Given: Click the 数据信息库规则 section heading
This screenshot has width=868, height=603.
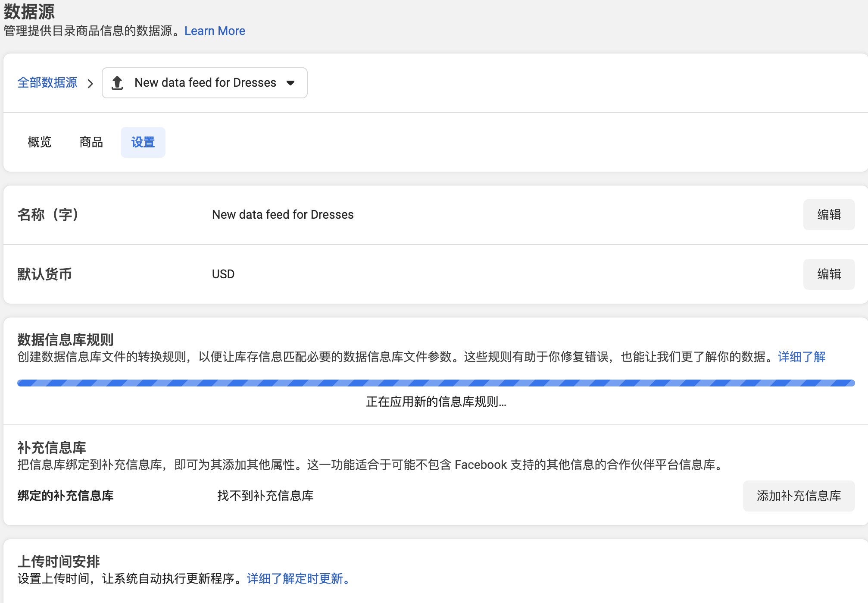Looking at the screenshot, I should click(x=65, y=339).
